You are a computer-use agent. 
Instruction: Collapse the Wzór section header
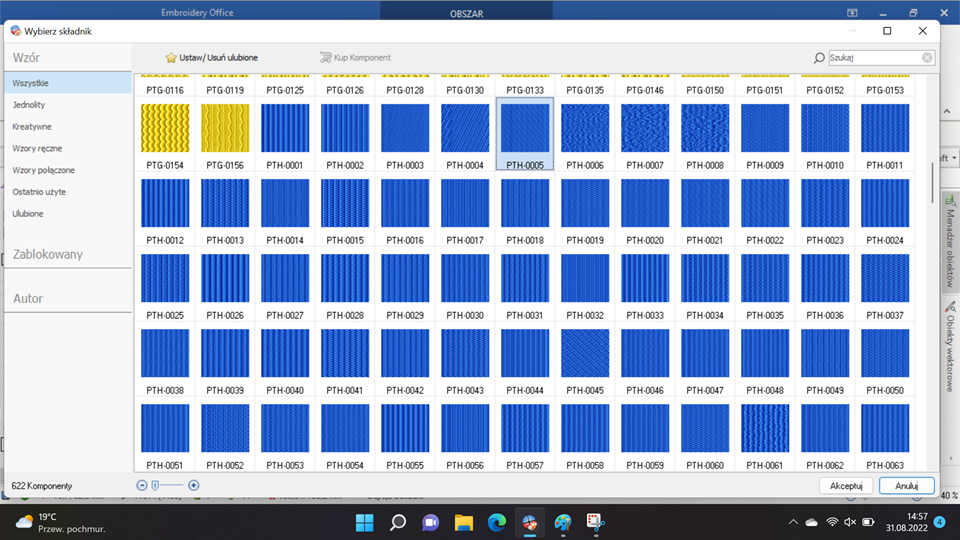[x=27, y=58]
